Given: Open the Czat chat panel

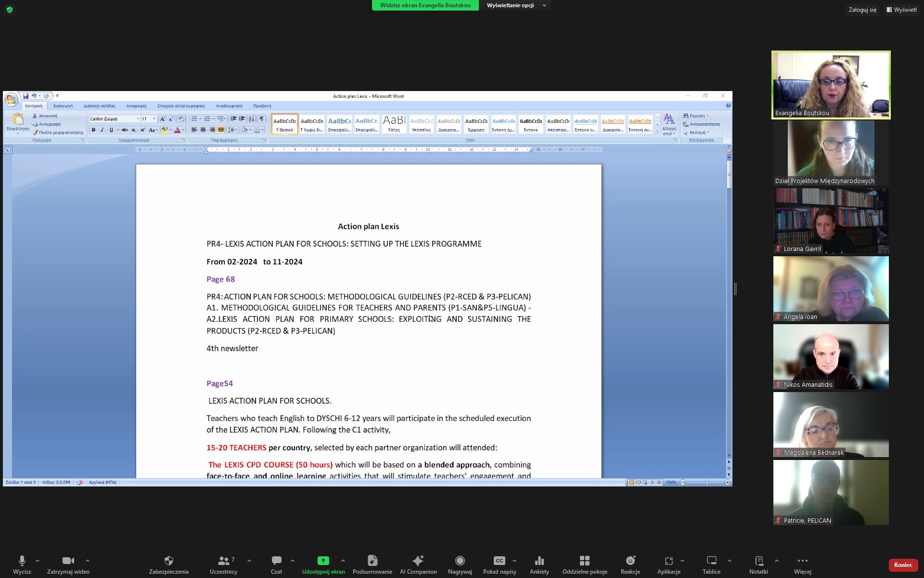Looking at the screenshot, I should coord(276,564).
